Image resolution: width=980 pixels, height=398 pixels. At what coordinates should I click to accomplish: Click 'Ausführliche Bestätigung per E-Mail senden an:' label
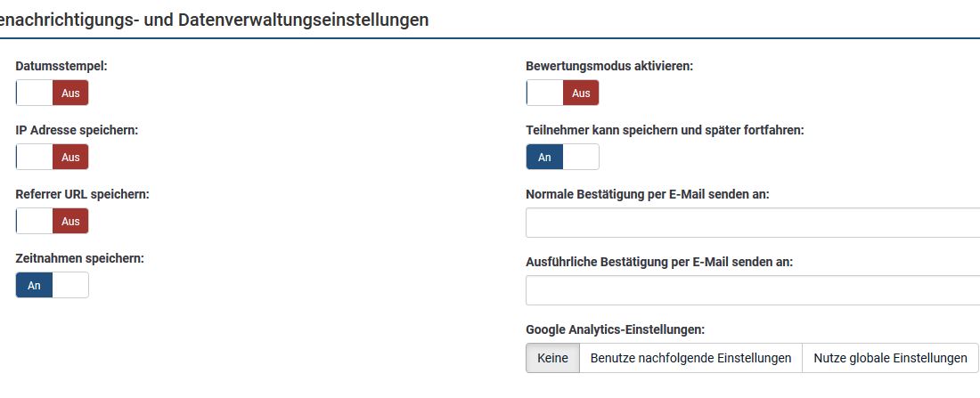(659, 262)
